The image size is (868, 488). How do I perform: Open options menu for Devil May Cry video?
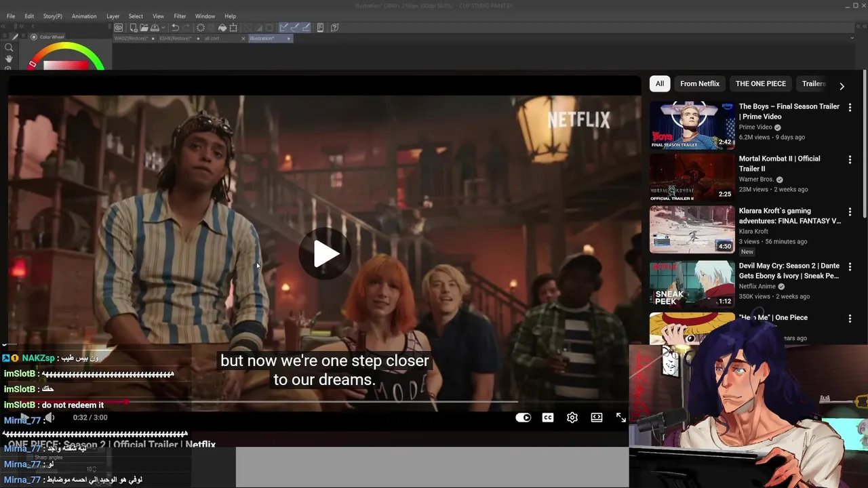coord(850,267)
